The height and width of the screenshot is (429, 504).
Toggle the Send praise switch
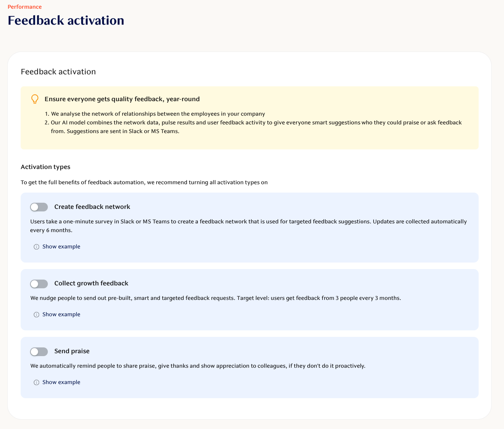[x=39, y=352]
